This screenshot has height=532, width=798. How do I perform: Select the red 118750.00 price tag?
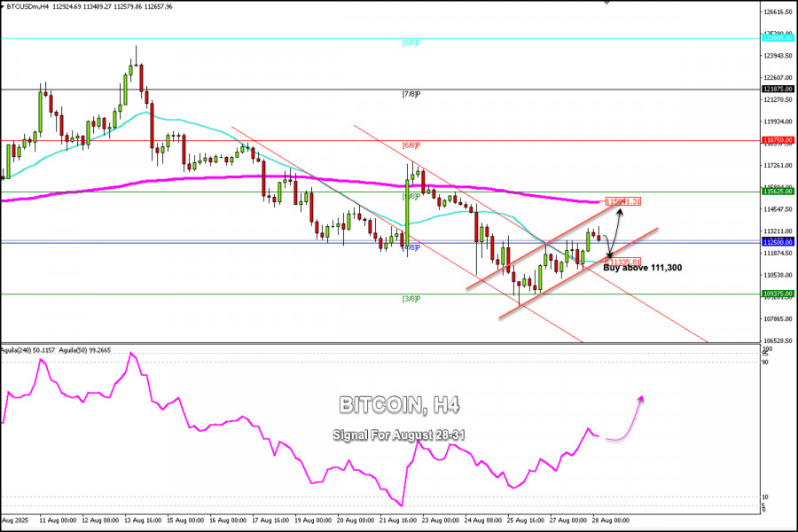pyautogui.click(x=778, y=140)
